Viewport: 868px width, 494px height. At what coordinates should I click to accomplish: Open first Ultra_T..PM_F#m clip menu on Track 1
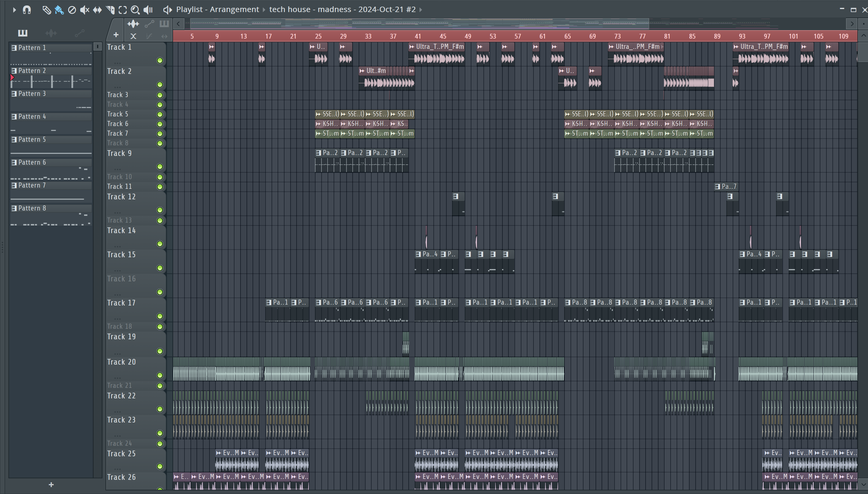(x=412, y=47)
